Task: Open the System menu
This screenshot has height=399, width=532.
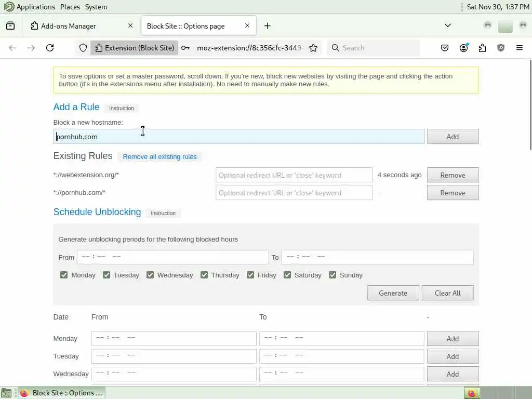Action: (x=96, y=7)
